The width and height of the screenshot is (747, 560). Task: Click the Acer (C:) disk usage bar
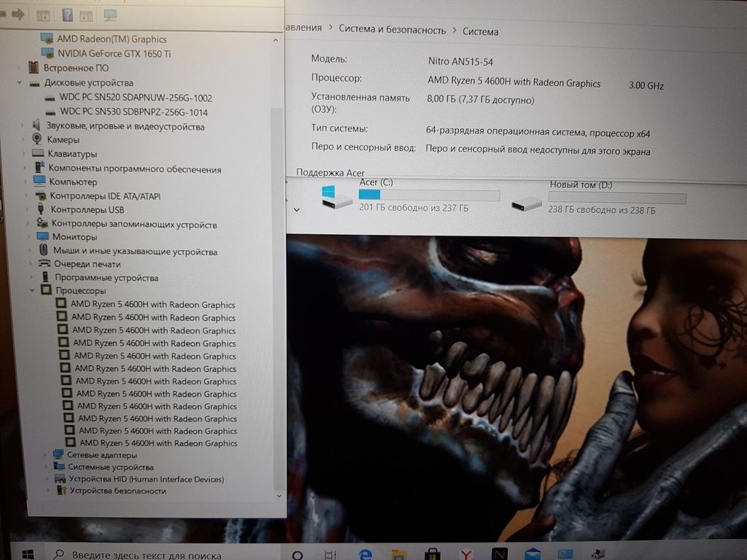429,195
